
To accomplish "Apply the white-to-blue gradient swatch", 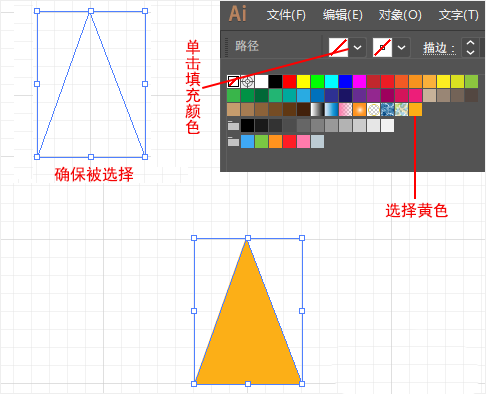I will click(x=331, y=109).
